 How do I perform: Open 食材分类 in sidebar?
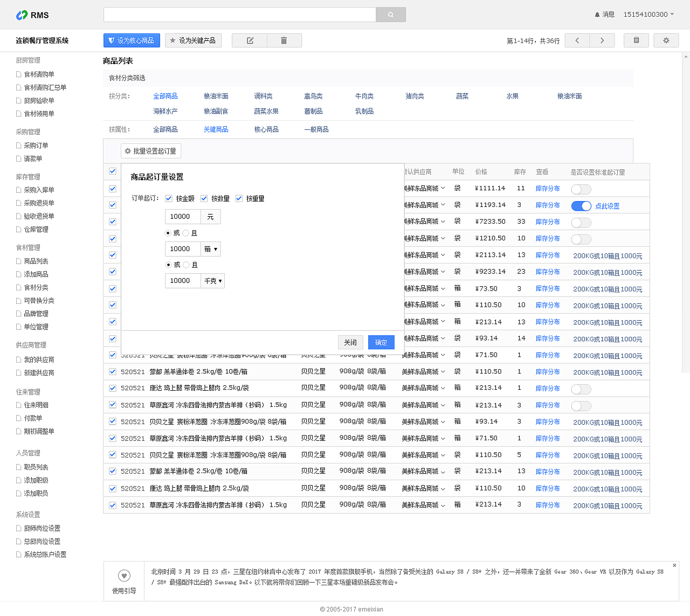point(36,288)
